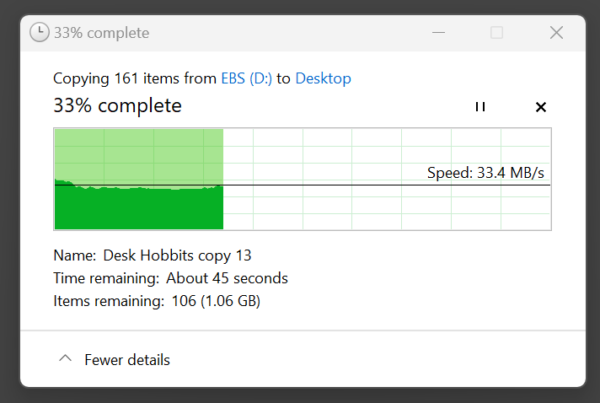Image resolution: width=600 pixels, height=403 pixels.
Task: Click the light green progress area above speed line
Action: (x=138, y=155)
